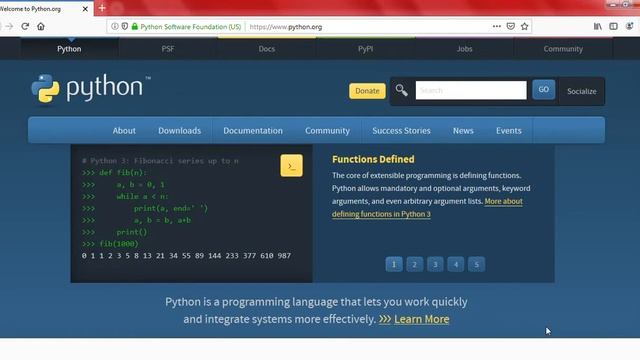Click the green padlock security icon
The width and height of the screenshot is (640, 360).
pos(135,27)
